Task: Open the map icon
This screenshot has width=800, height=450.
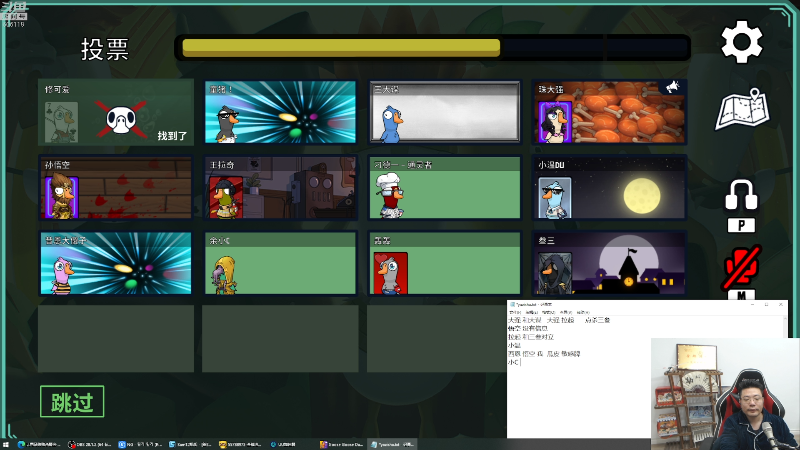Action: pyautogui.click(x=743, y=109)
